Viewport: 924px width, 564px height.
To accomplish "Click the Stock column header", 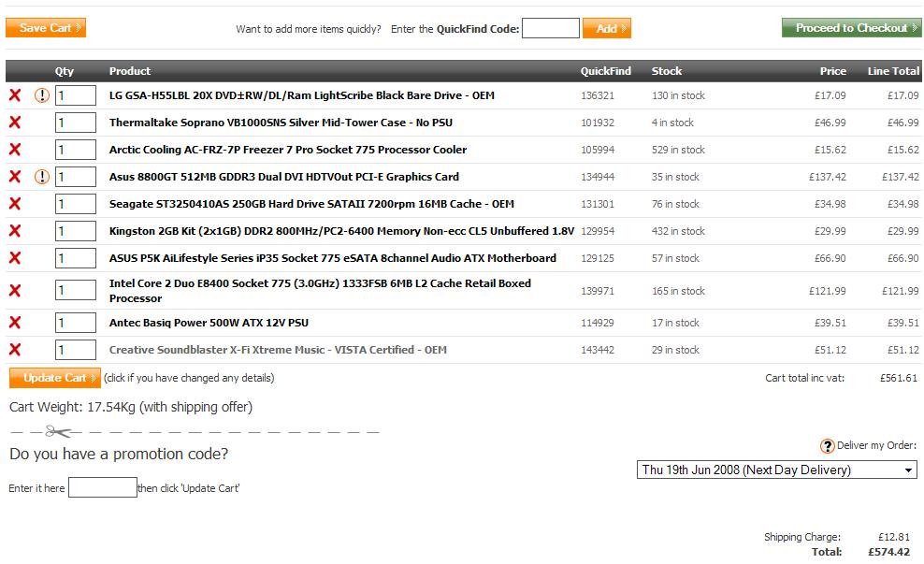I will (x=667, y=71).
